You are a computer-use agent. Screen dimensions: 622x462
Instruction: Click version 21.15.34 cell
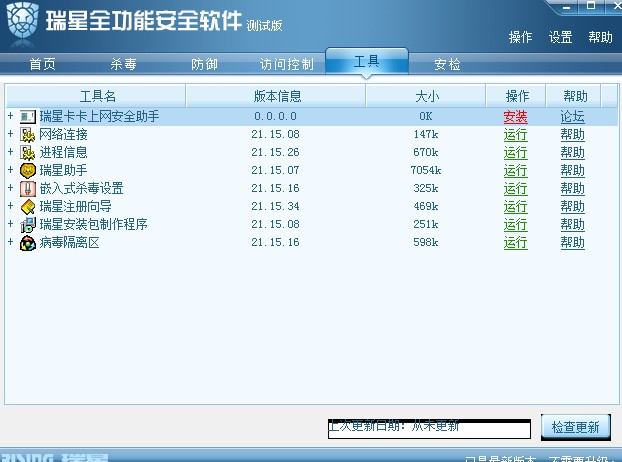coord(275,206)
